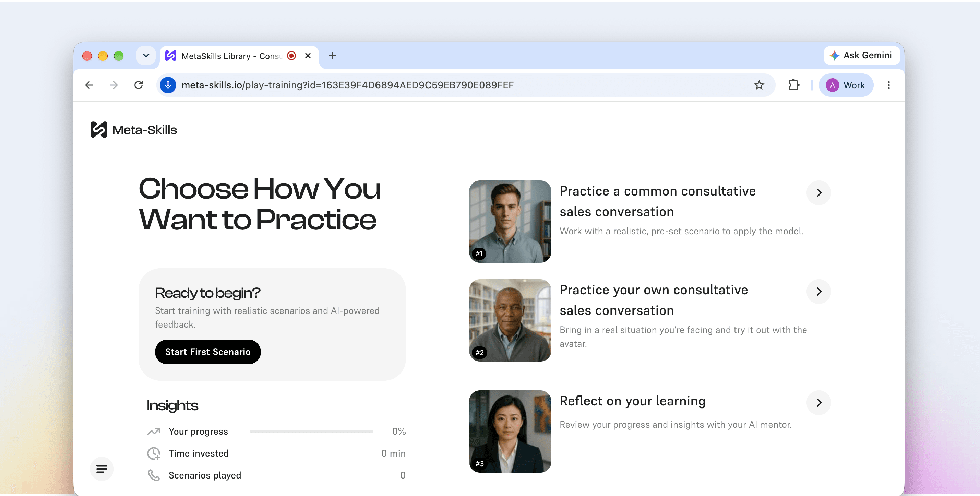
Task: Click the green fullscreen window button
Action: (119, 56)
